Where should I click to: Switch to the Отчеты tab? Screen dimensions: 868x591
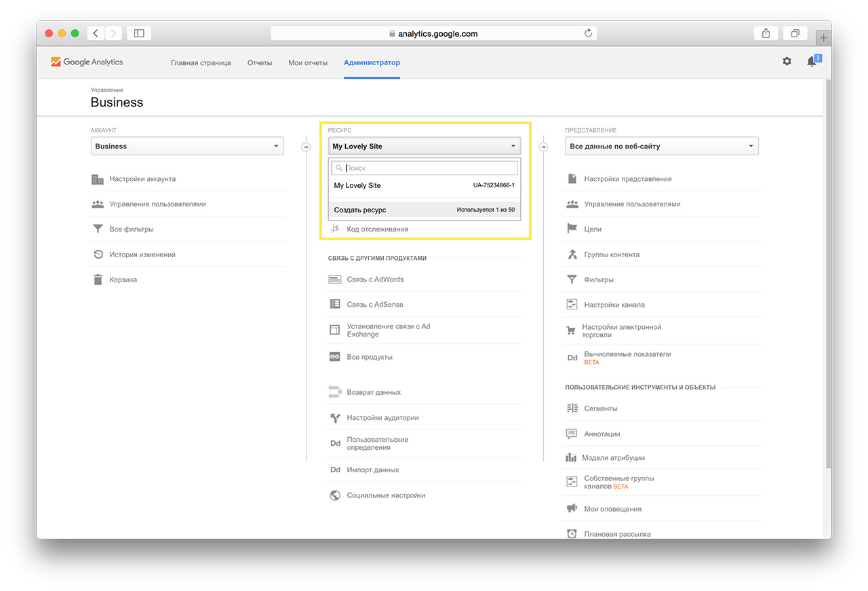[259, 63]
